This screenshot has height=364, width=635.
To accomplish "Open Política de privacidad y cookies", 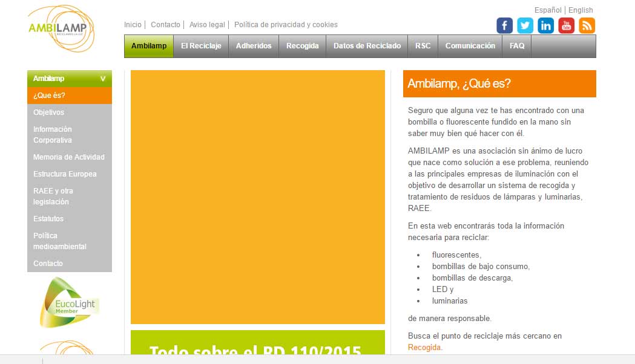I will [286, 25].
